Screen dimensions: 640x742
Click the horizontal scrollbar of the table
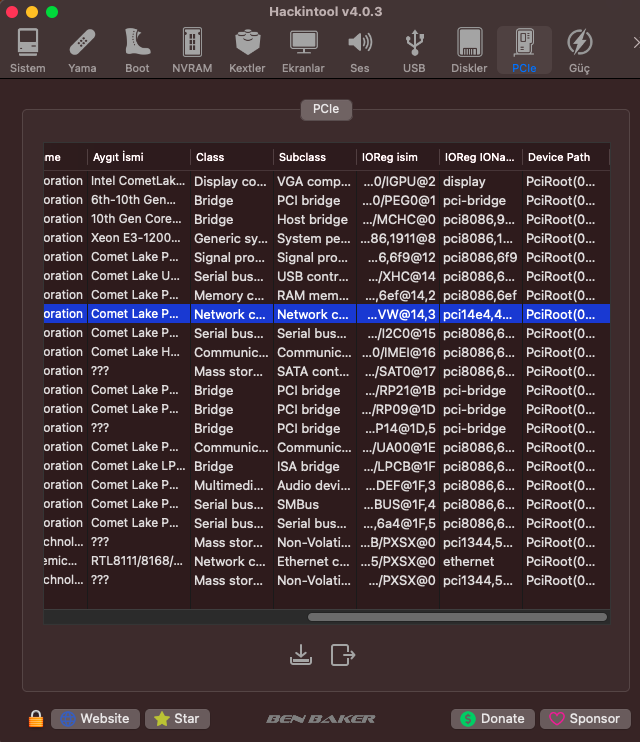tap(457, 617)
